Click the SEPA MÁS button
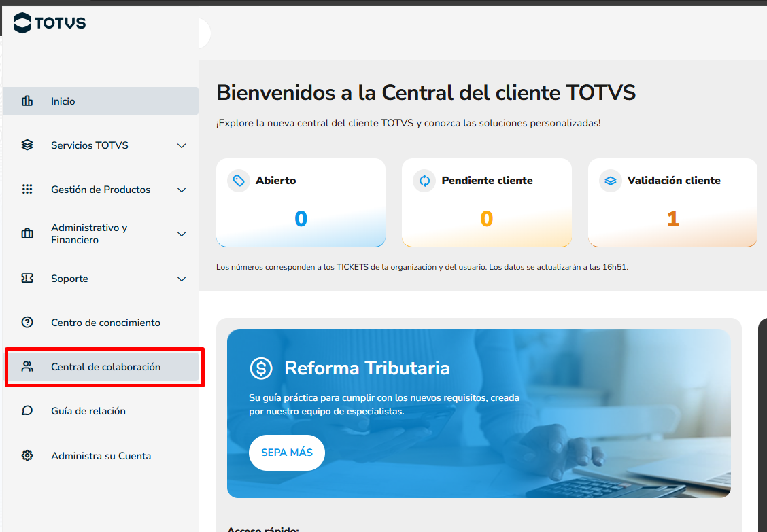Screen dimensions: 767x532 [x=287, y=453]
